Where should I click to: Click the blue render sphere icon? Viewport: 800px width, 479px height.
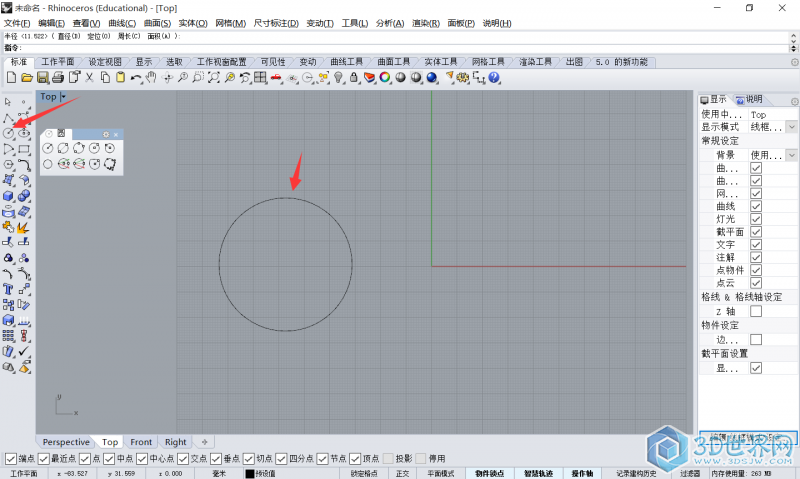click(432, 78)
